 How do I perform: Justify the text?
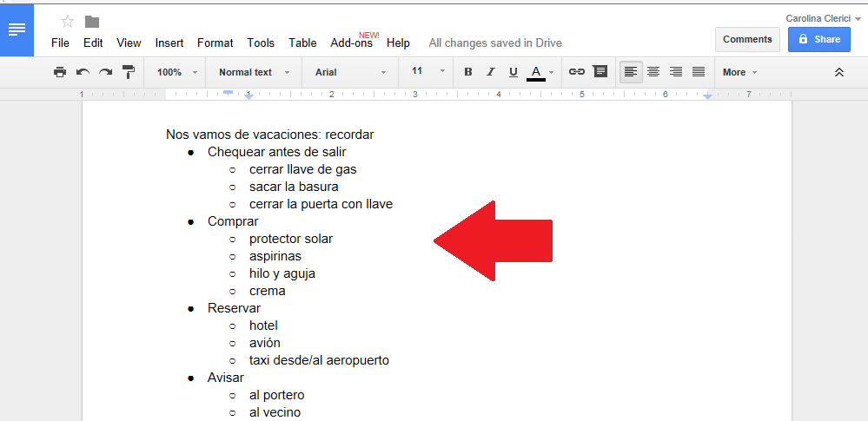pos(699,72)
